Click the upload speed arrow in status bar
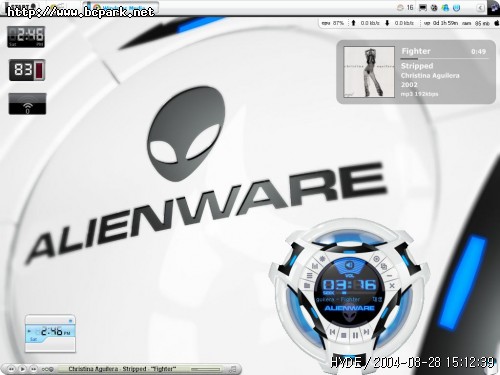The image size is (500, 375). click(353, 23)
